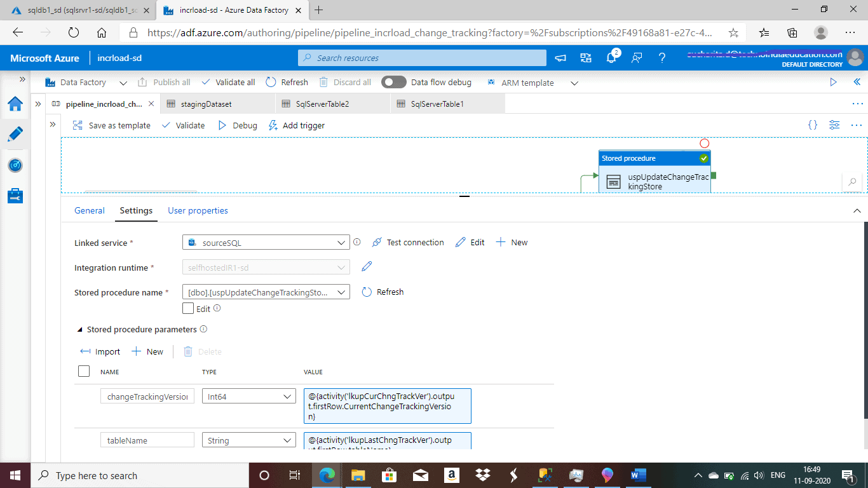
Task: Click Save as template
Action: click(112, 125)
